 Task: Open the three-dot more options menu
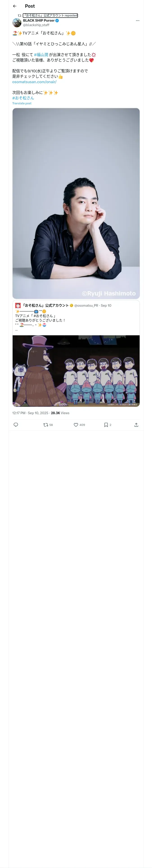pyautogui.click(x=138, y=21)
